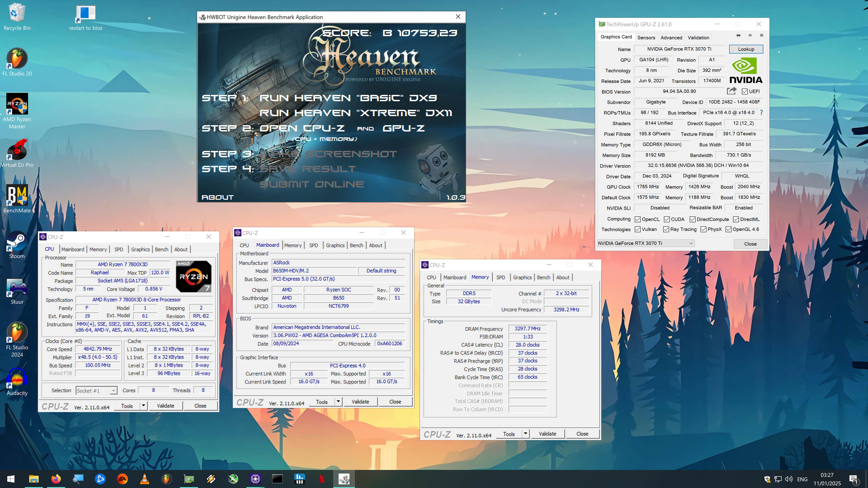Toggle the UEFI checkbox in GPU-Z
The width and height of the screenshot is (868, 488).
(x=745, y=91)
